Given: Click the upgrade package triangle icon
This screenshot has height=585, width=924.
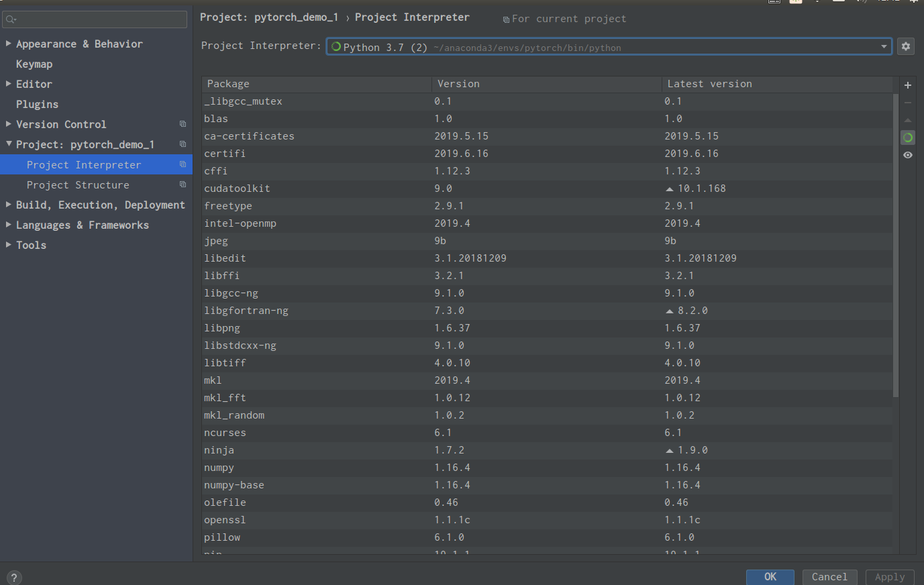Looking at the screenshot, I should (908, 121).
